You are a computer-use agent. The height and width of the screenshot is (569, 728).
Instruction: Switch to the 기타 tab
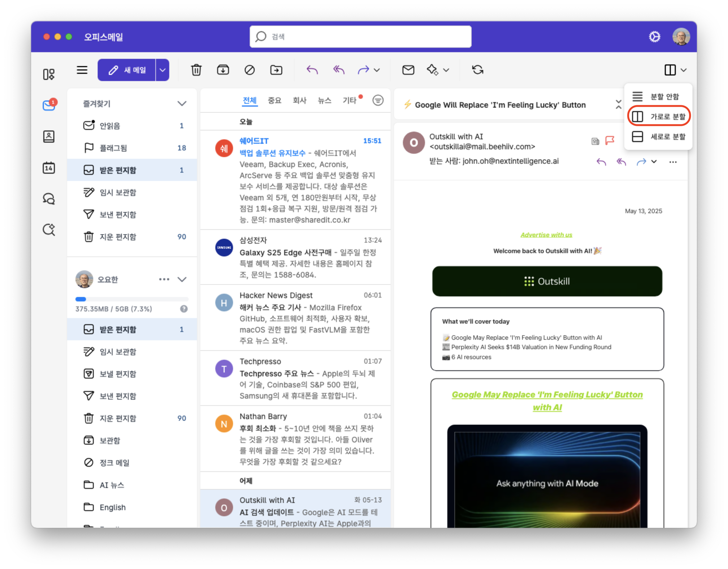[x=350, y=100]
